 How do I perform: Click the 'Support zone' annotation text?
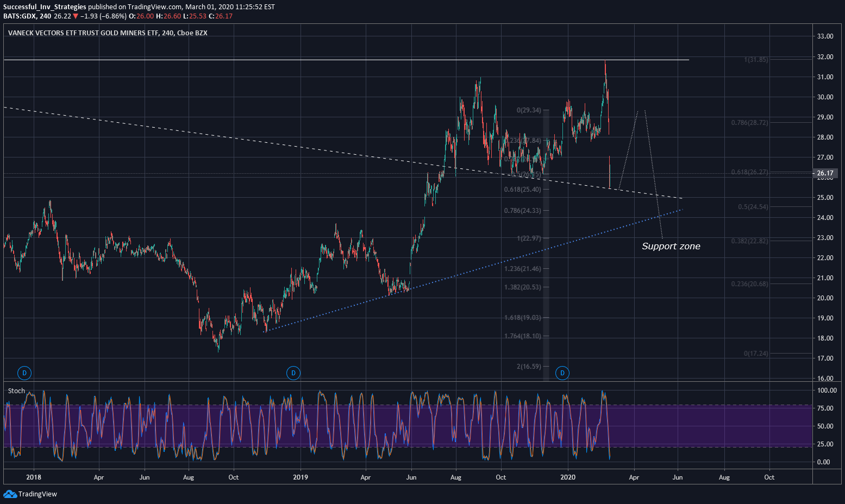(671, 246)
